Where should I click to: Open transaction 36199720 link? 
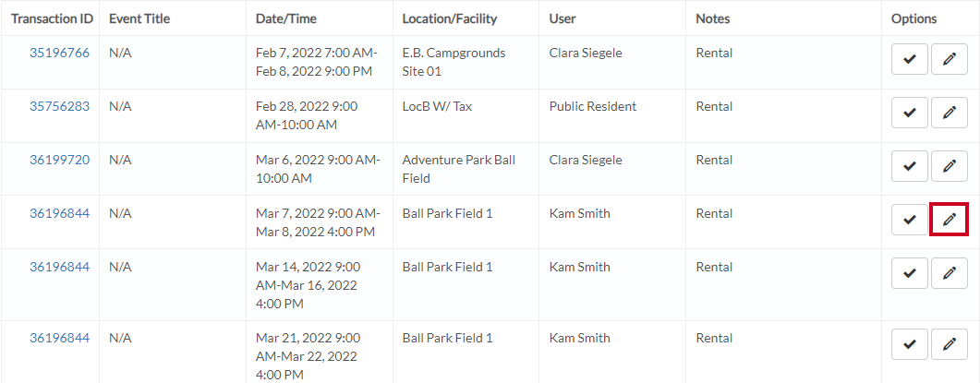click(59, 160)
